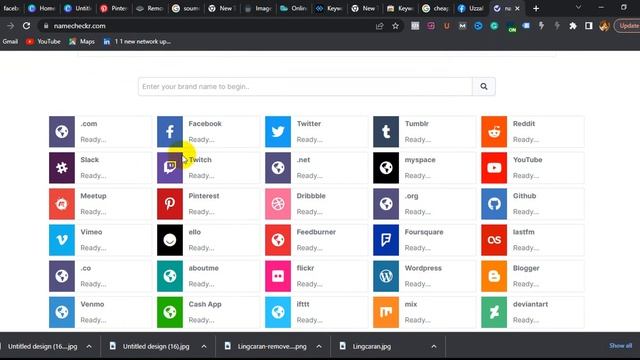640x360 pixels.
Task: Click the Twitch icon
Action: (x=170, y=168)
